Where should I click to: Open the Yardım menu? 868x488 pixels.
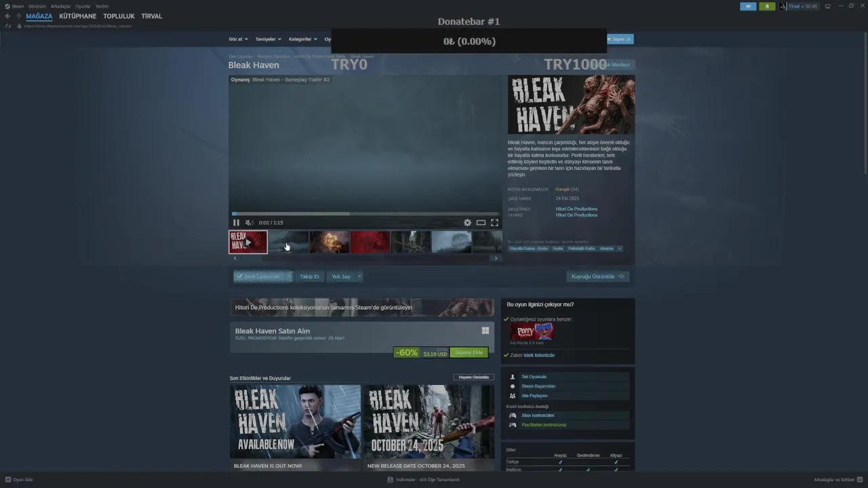point(102,6)
